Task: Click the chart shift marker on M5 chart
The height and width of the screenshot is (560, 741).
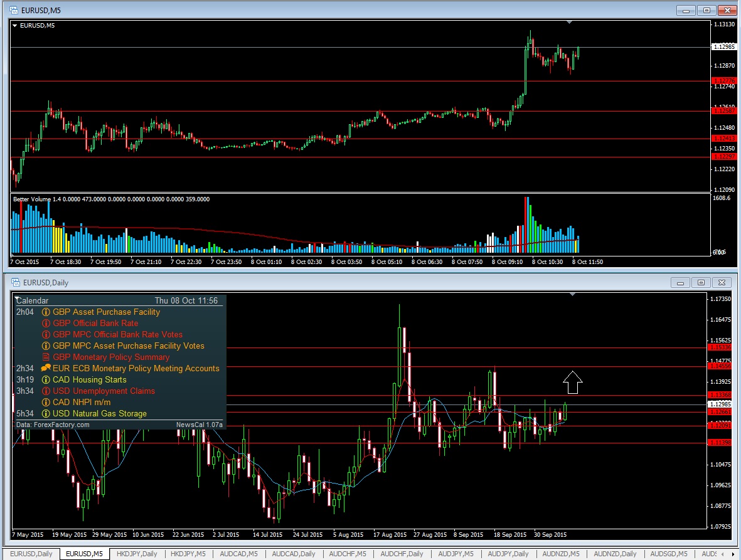Action: [x=569, y=22]
